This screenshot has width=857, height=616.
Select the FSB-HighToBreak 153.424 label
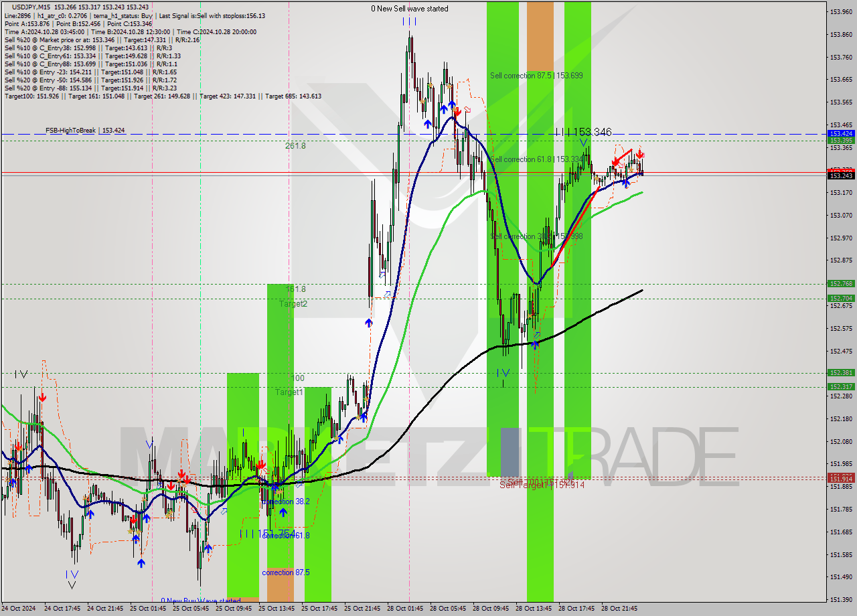pos(85,131)
